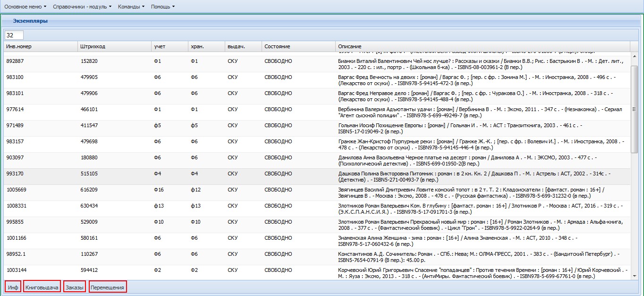Screen dimensions: 644x296
Task: Open the Основное меню dropdown
Action: [x=25, y=7]
